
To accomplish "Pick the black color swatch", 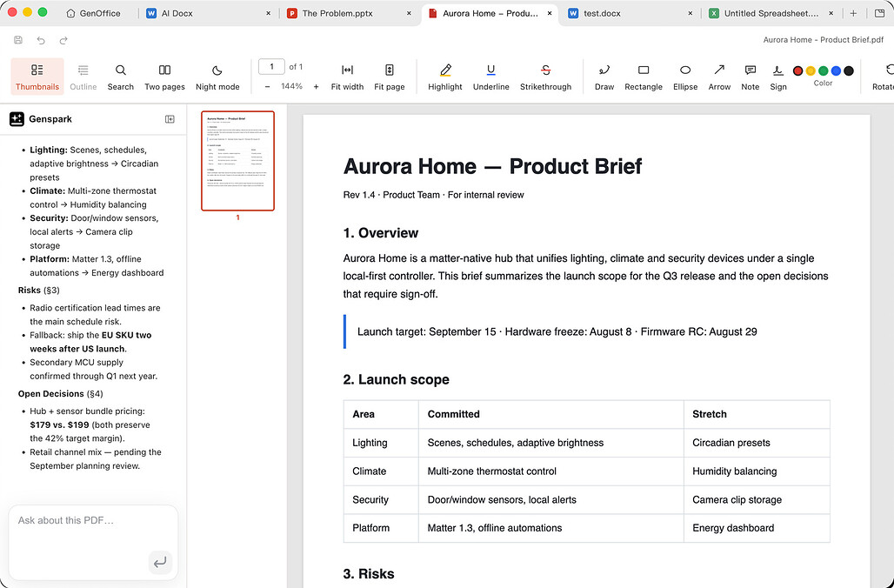I will pos(849,70).
